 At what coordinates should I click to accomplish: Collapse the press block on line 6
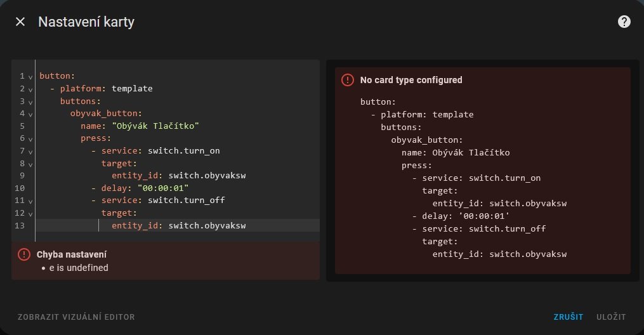click(x=30, y=139)
